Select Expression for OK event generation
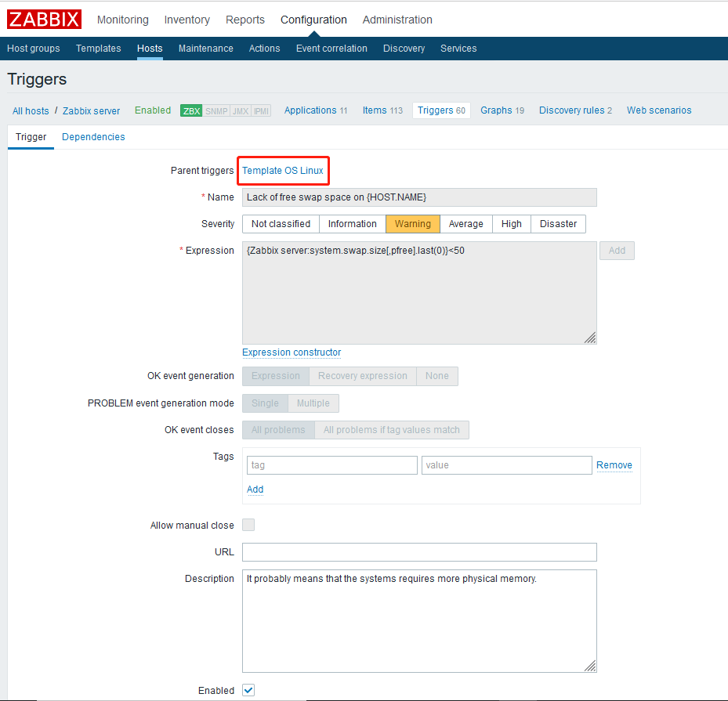Viewport: 728px width, 701px height. [x=276, y=376]
